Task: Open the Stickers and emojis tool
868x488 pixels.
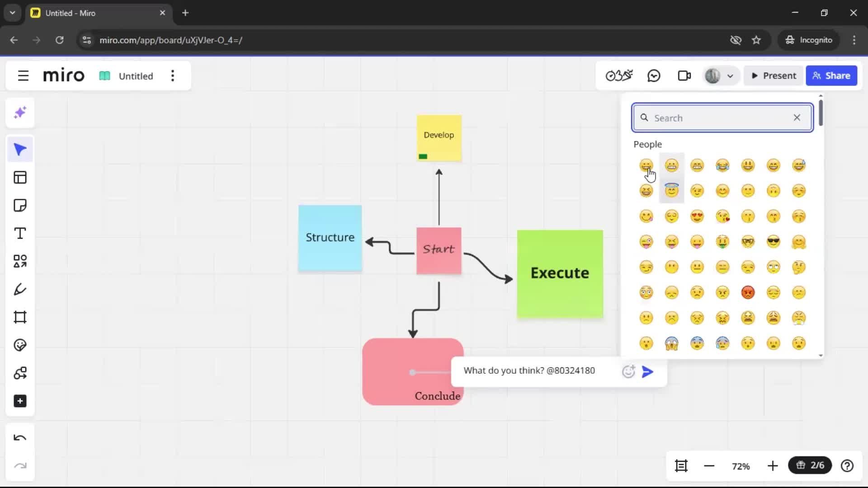Action: (20, 345)
